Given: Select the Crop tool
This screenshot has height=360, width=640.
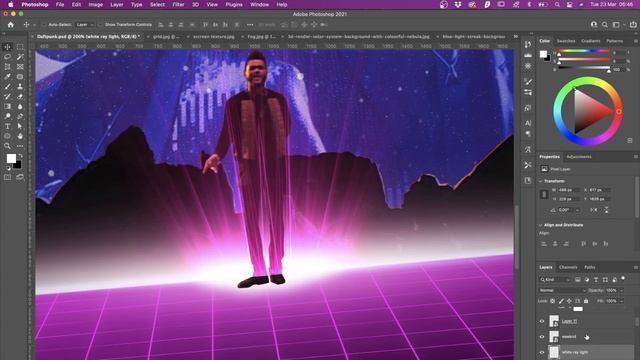Looking at the screenshot, I should (x=7, y=67).
